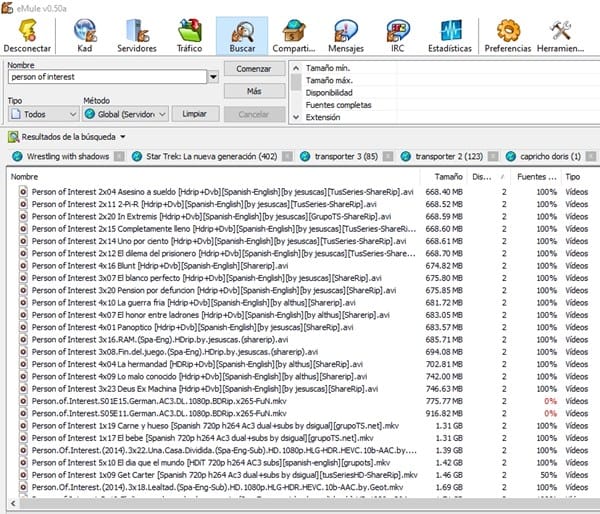This screenshot has height=514, width=600.
Task: Close the transporter 2 (123) tab
Action: [493, 156]
